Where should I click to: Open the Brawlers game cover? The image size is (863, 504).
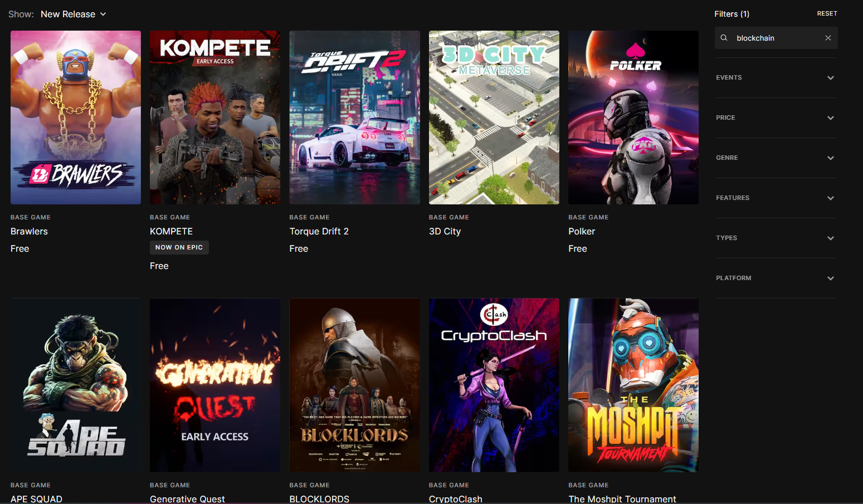[x=76, y=118]
